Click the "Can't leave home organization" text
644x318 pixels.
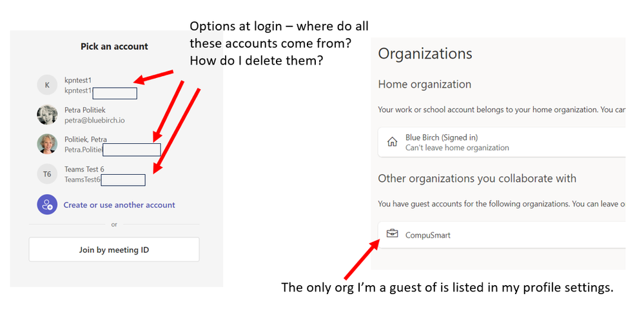click(x=457, y=148)
